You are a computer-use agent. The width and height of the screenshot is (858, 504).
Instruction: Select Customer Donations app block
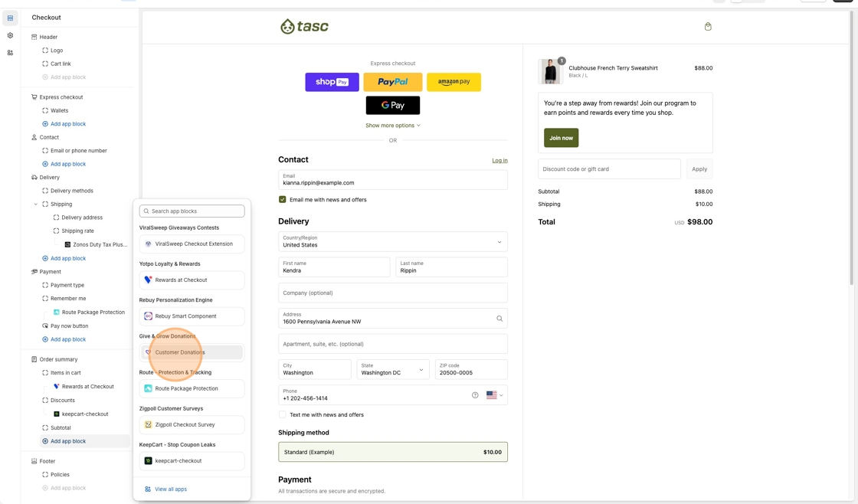pos(192,352)
